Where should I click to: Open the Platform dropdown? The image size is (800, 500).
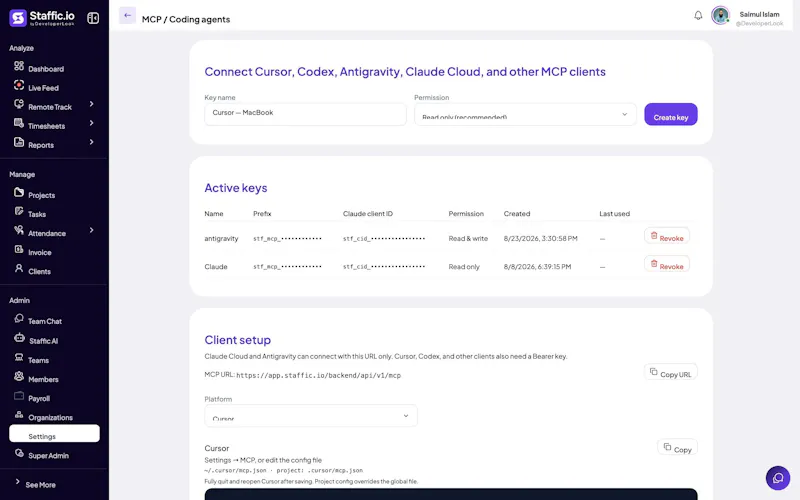[311, 416]
